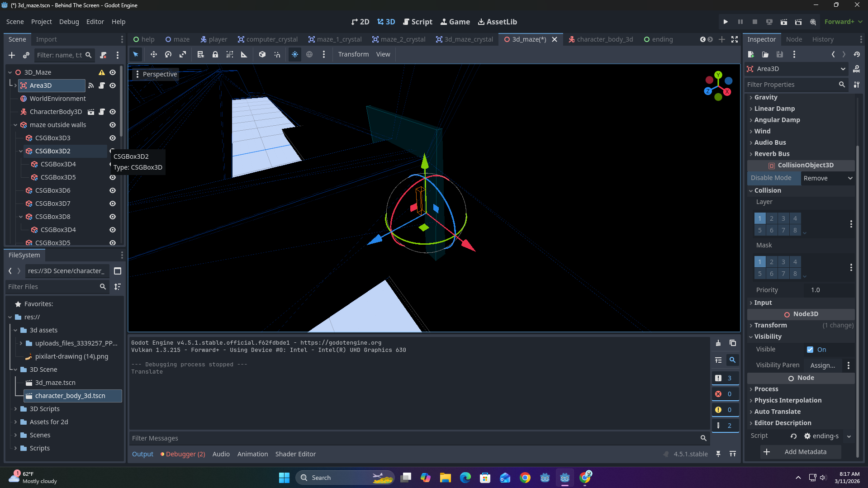Enable collision layer 2 in Layer grid
This screenshot has width=868, height=488.
772,218
